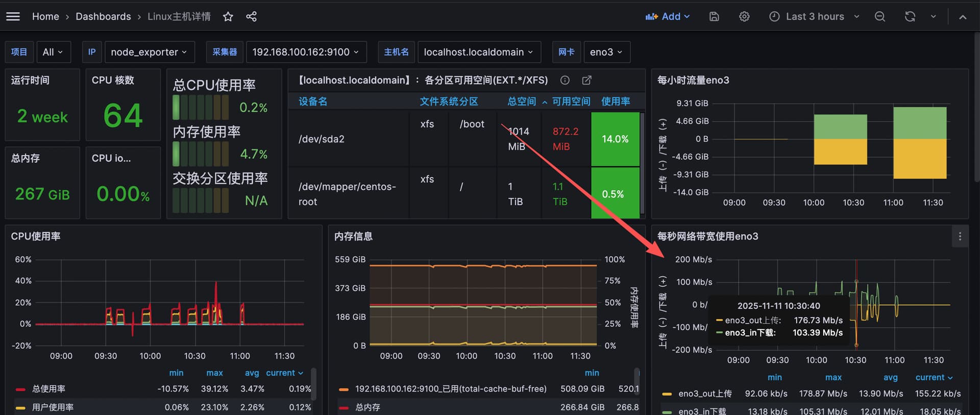Open the eno3 network card dropdown

606,52
